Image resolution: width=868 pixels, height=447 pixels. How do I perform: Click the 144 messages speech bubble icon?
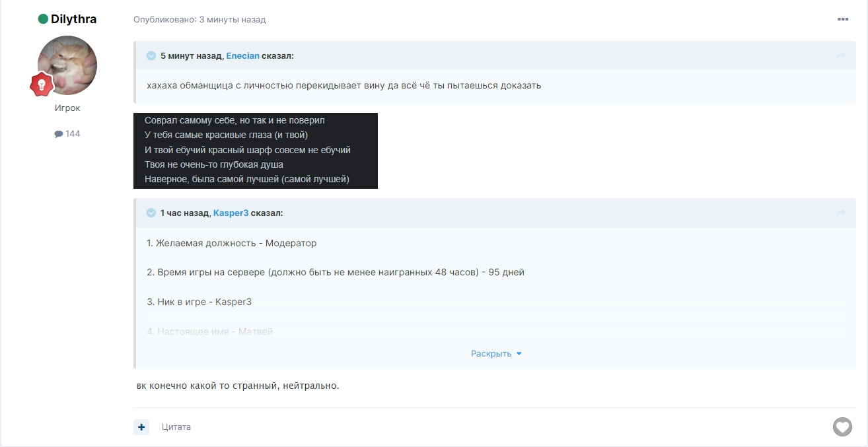point(59,134)
